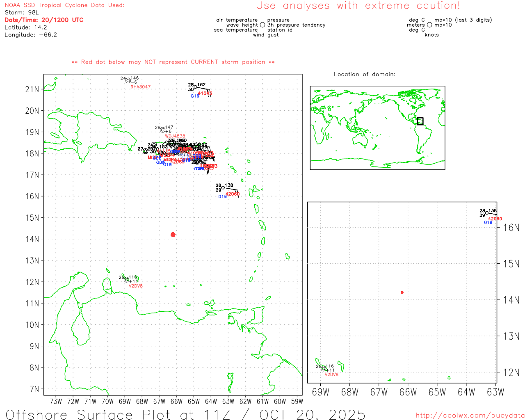Click the red dot warning message
The image size is (525, 420).
(173, 62)
